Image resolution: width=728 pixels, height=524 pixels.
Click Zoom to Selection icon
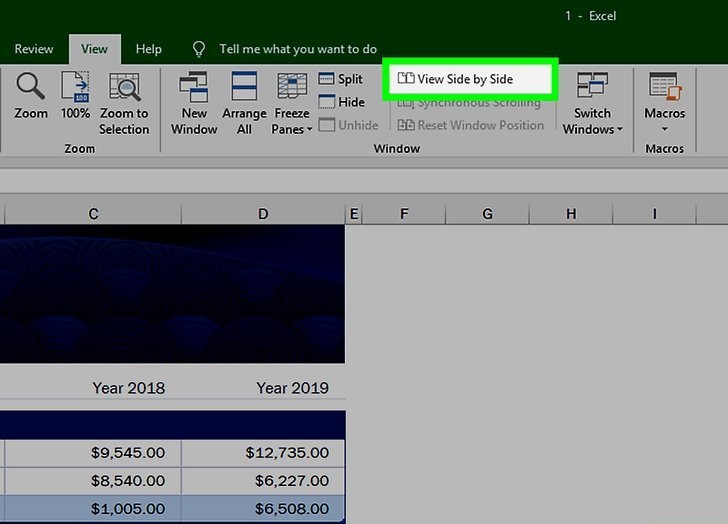[124, 87]
